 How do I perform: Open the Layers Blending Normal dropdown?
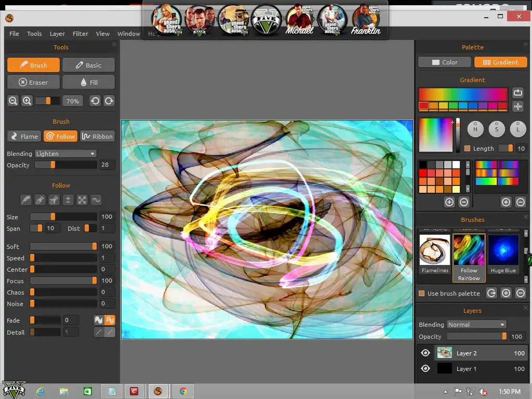click(476, 324)
